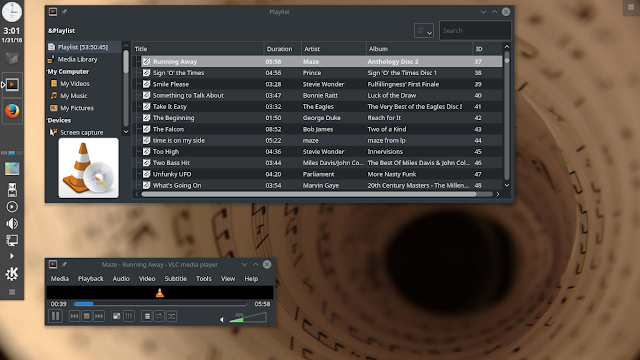The height and width of the screenshot is (360, 640).
Task: Select The Beginning track
Action: 322,118
